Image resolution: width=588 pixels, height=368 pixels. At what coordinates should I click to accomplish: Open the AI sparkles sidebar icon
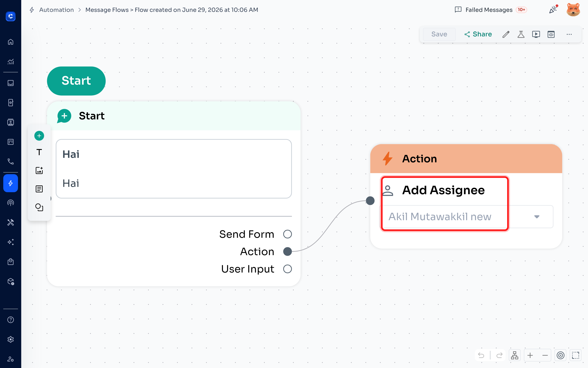tap(10, 242)
